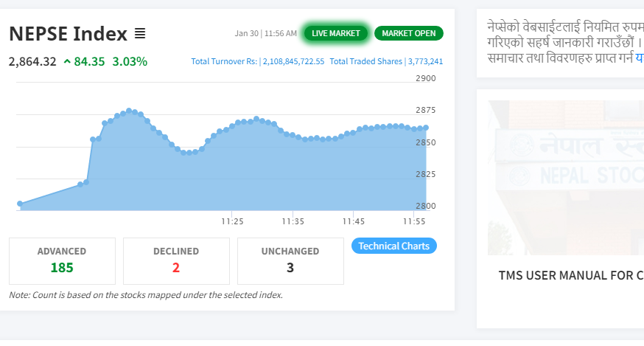Click the index value 2,864.32
The image size is (644, 346).
[32, 62]
